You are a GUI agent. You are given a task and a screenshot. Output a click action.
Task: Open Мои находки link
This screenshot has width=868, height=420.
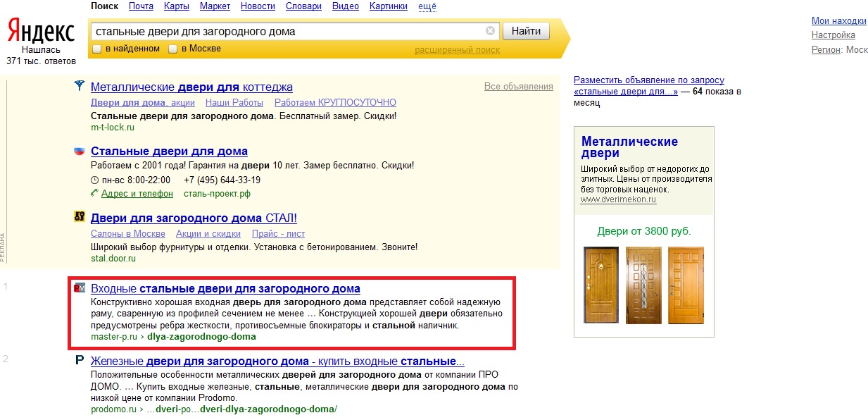coord(838,21)
